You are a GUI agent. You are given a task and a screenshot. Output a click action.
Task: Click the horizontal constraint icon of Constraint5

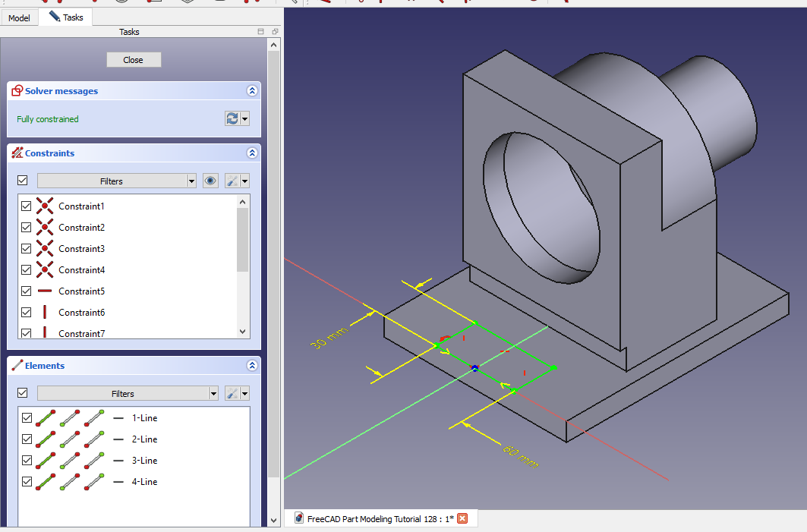tap(46, 291)
